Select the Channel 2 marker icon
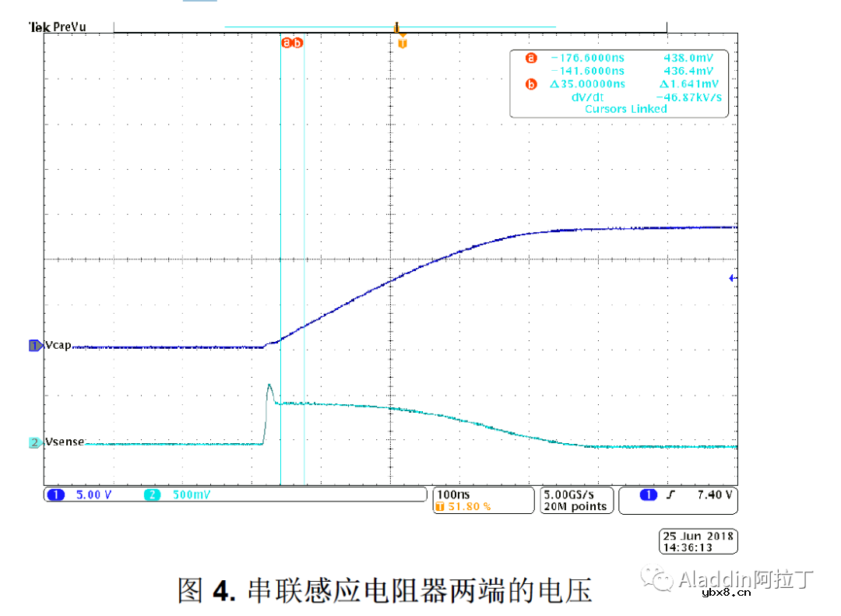The height and width of the screenshot is (616, 841). [34, 442]
